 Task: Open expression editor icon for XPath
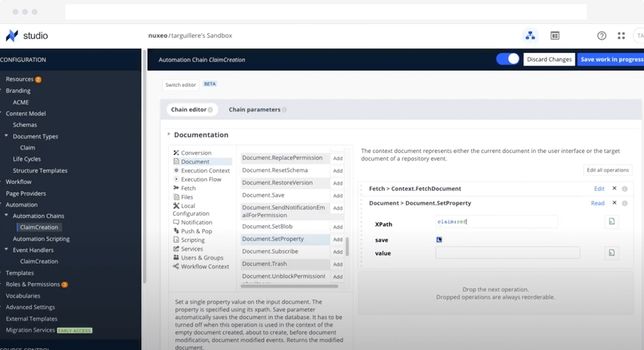[612, 222]
